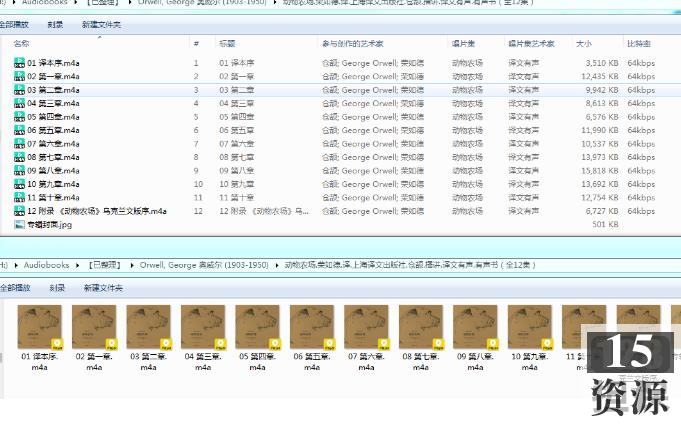Select the 08 第七章.m4a file icon
681x424 pixels.
[19, 157]
